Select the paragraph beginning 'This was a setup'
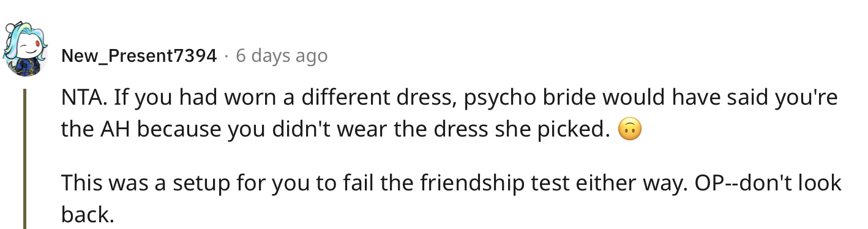 (x=452, y=198)
